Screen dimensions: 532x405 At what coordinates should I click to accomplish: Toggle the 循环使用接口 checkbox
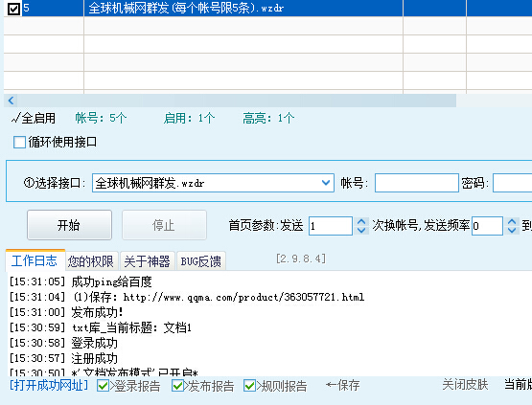pyautogui.click(x=19, y=142)
